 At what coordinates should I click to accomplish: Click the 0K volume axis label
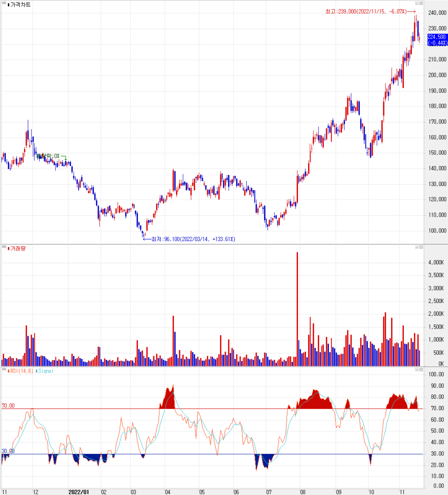coord(441,364)
